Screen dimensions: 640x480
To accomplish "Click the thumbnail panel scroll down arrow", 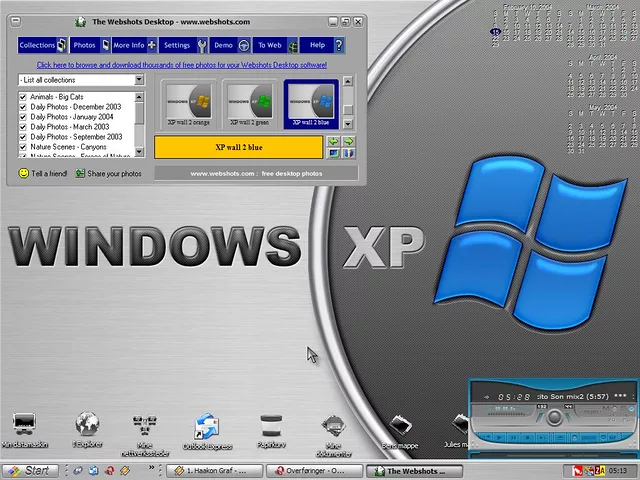I will pos(347,124).
